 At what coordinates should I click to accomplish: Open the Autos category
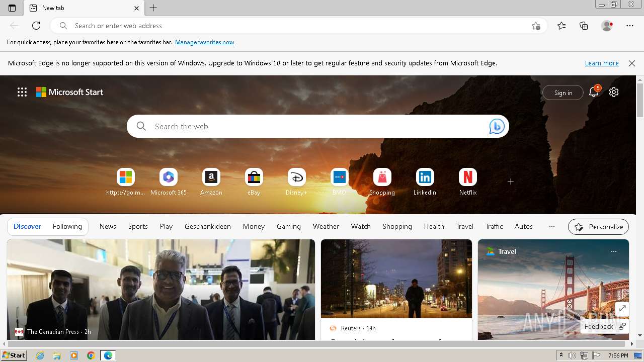[524, 227]
